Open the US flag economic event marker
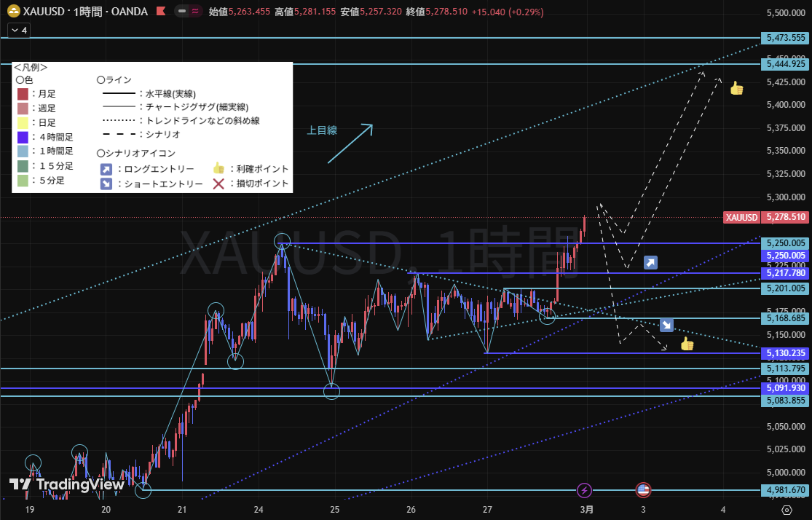The image size is (812, 520). [643, 490]
